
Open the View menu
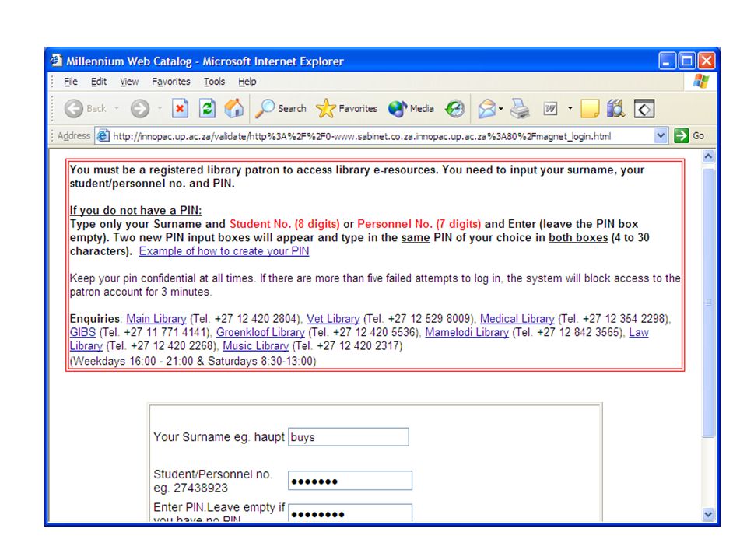point(129,82)
